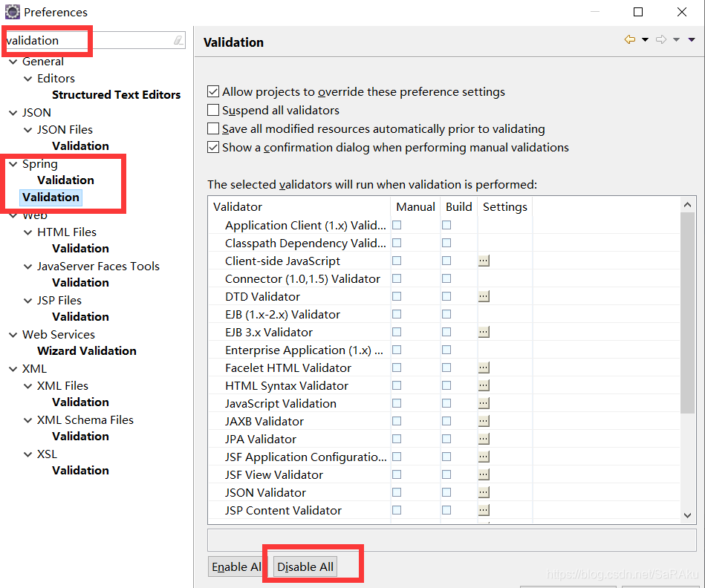Image resolution: width=705 pixels, height=588 pixels.
Task: Uncheck Allow projects to override settings
Action: 213,92
